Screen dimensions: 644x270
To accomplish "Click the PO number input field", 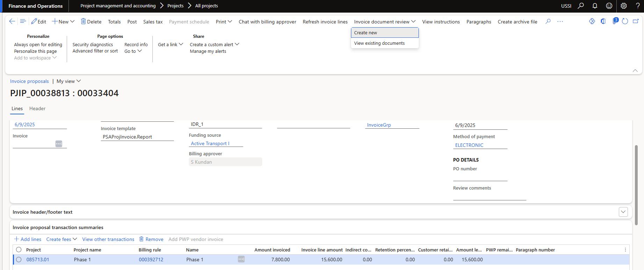I will [480, 177].
